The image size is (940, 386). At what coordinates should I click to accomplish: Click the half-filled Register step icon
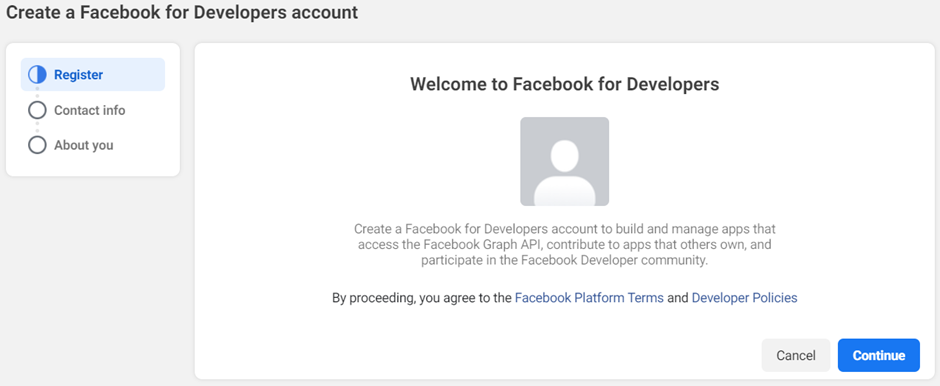tap(37, 75)
